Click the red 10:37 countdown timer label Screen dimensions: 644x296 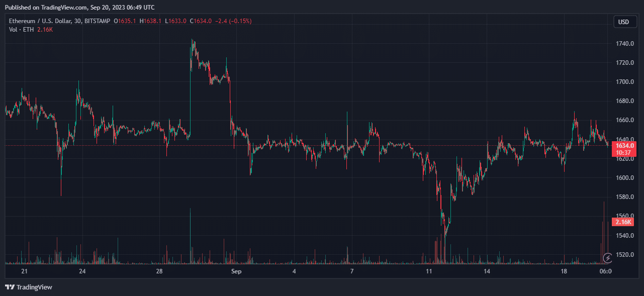tap(624, 152)
